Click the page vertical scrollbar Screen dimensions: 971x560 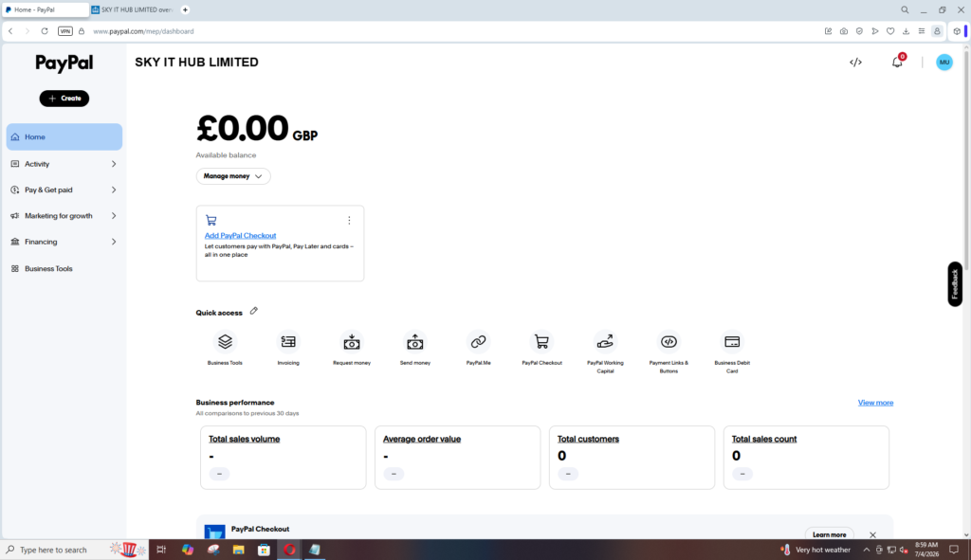click(966, 161)
